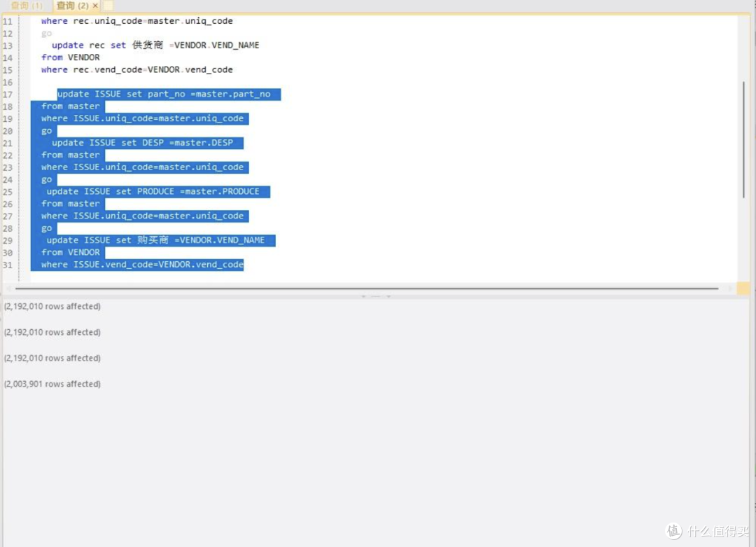
Task: Click the editor horizontal scrollbar
Action: point(366,289)
